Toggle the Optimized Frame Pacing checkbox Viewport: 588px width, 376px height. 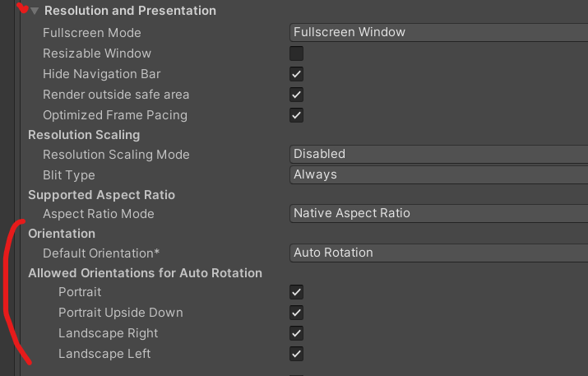tap(297, 115)
